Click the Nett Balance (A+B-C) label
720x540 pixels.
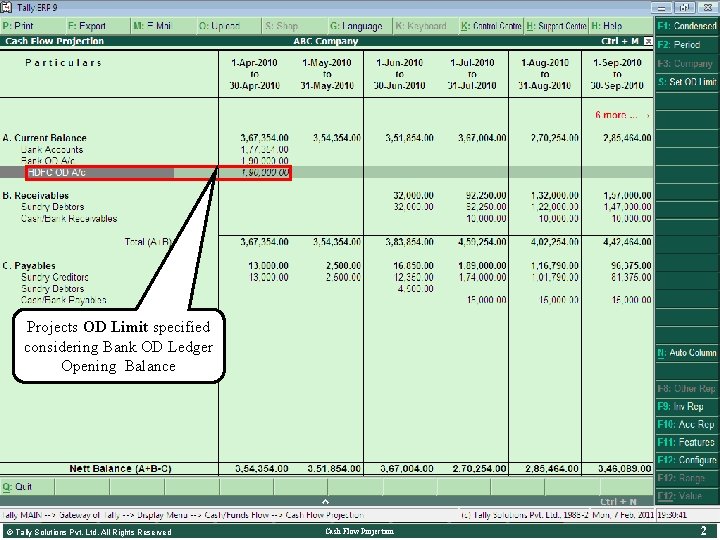[x=120, y=469]
